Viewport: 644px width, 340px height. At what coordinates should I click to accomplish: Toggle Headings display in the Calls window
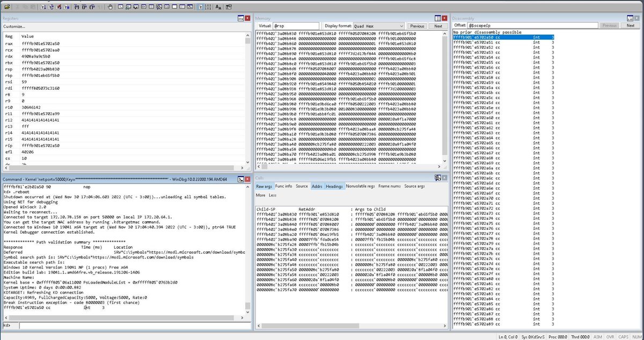tap(334, 186)
